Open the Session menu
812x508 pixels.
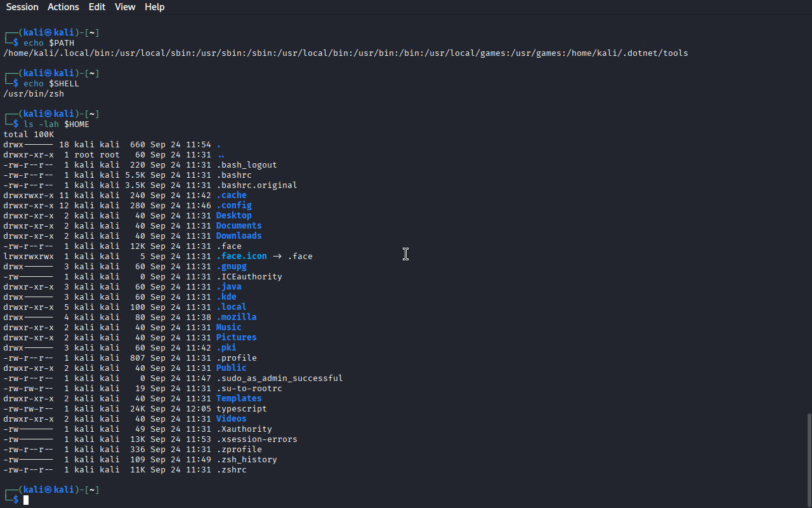click(22, 7)
